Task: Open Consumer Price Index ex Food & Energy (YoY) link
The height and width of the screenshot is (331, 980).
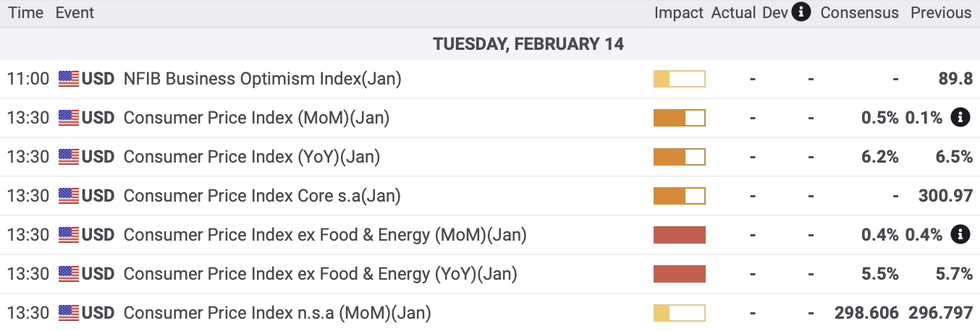Action: coord(321,274)
